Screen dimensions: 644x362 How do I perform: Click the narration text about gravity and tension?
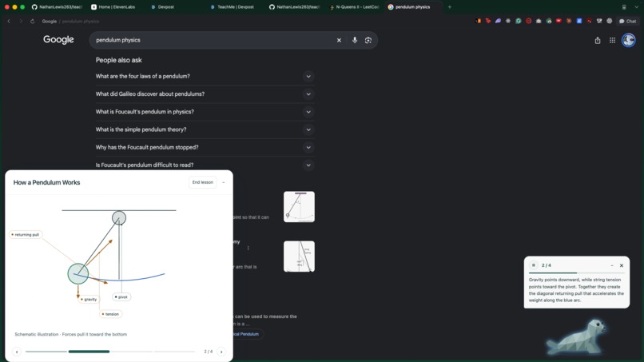576,290
